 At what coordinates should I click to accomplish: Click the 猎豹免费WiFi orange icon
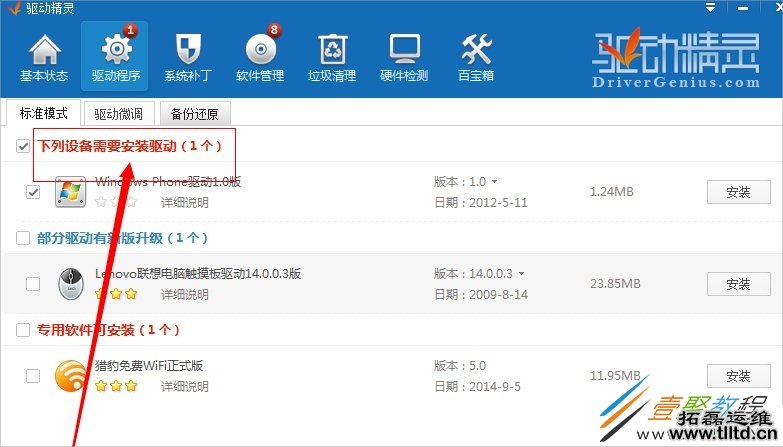pyautogui.click(x=70, y=376)
